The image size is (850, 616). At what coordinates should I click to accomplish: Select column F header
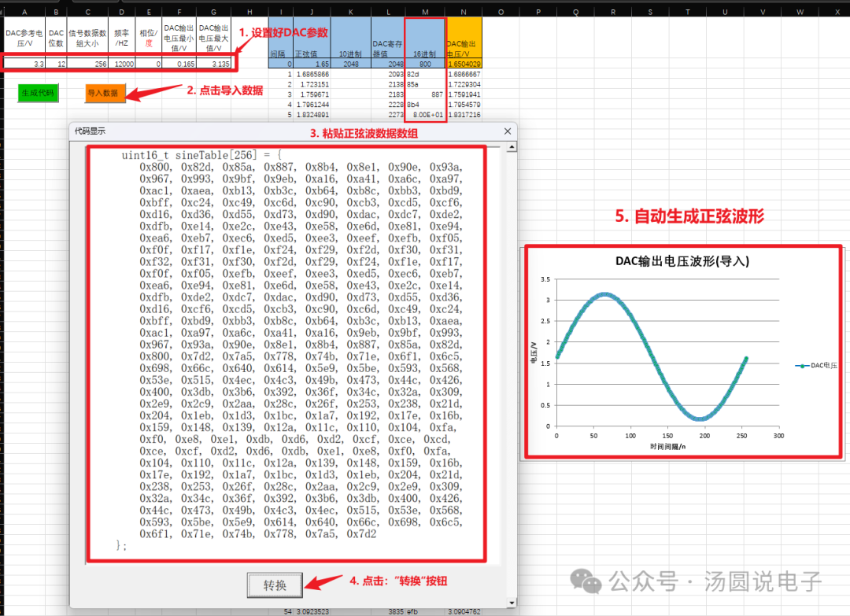pyautogui.click(x=179, y=12)
